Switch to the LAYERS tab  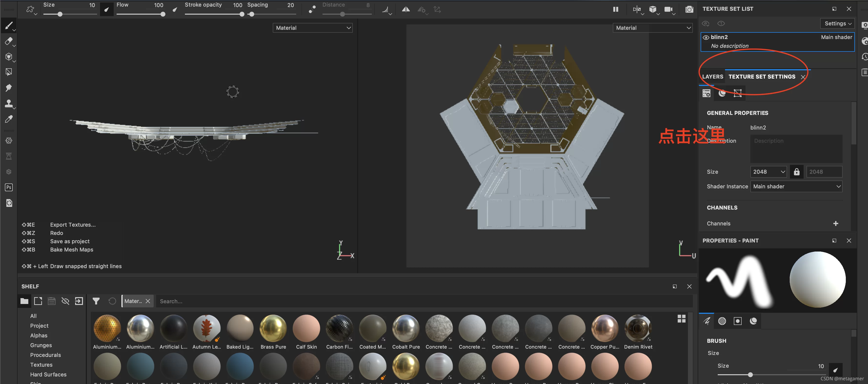712,77
